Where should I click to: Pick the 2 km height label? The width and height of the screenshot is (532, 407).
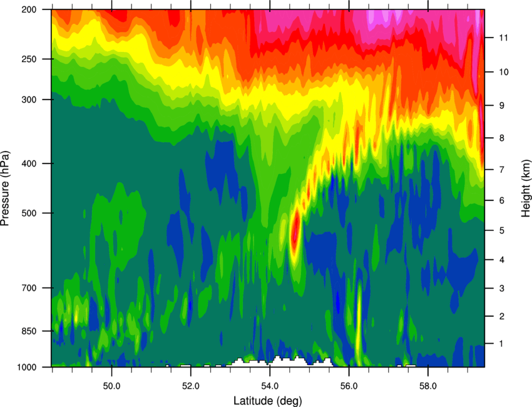(502, 316)
